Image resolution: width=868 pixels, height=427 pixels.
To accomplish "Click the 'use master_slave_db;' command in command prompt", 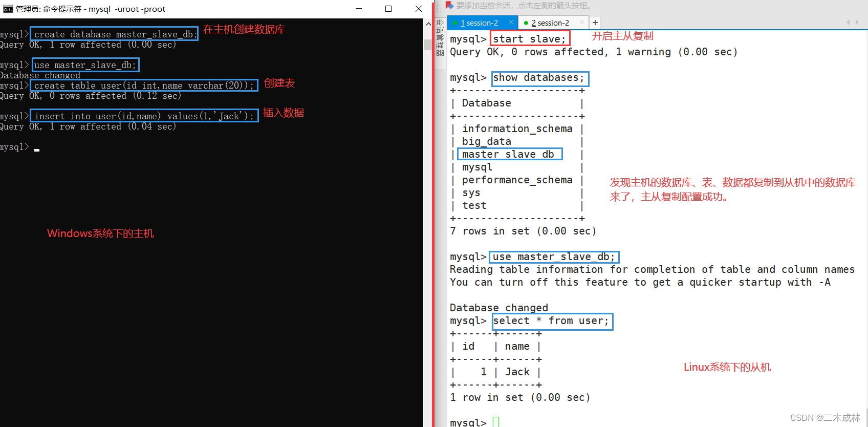I will (85, 65).
